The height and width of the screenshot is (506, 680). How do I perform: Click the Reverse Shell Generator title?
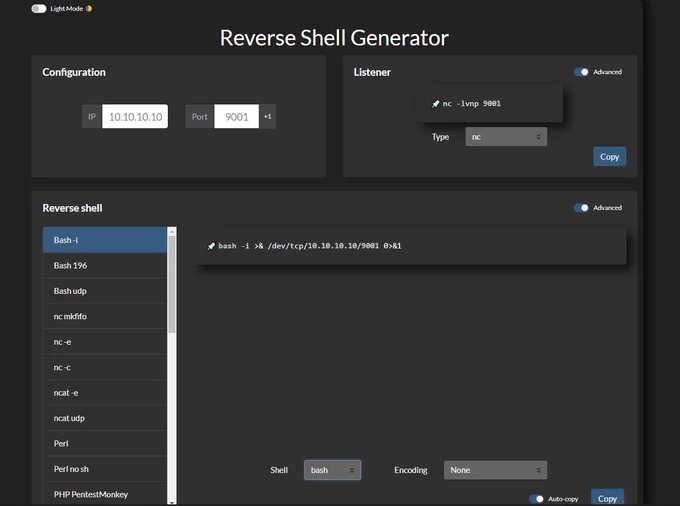click(334, 38)
